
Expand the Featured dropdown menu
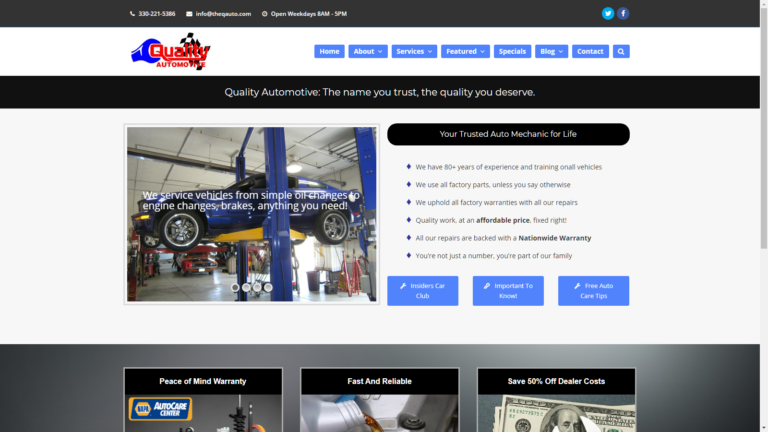[465, 51]
